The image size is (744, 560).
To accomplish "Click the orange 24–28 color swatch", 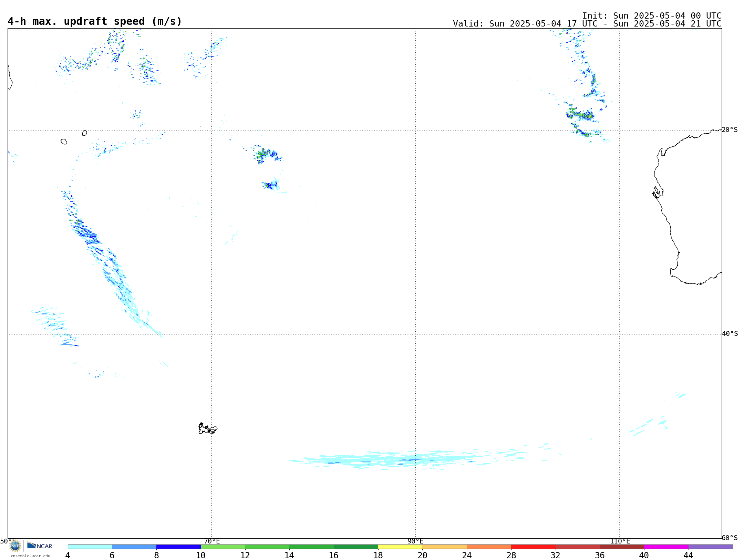I will coord(489,547).
